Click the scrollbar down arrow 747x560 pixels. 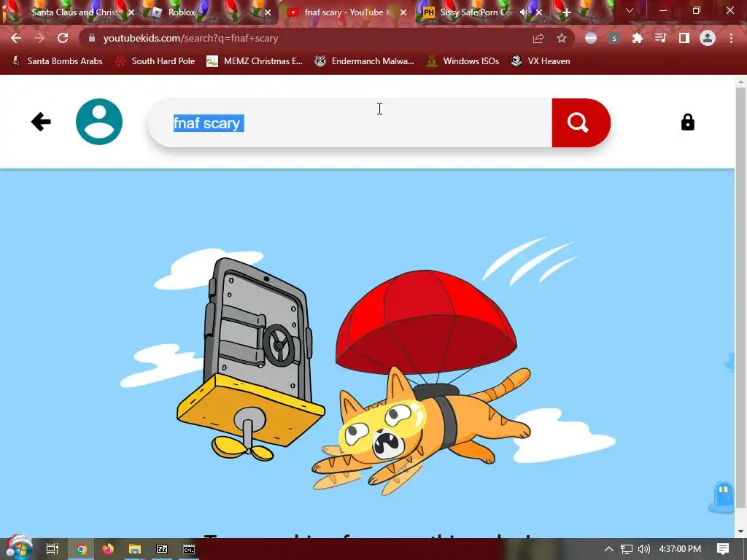coord(741,532)
